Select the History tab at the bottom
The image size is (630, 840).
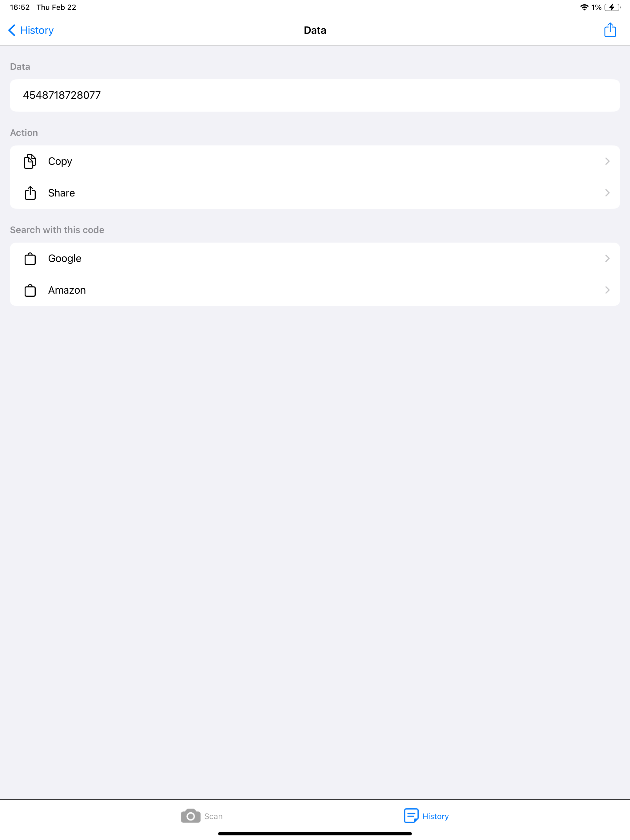426,816
